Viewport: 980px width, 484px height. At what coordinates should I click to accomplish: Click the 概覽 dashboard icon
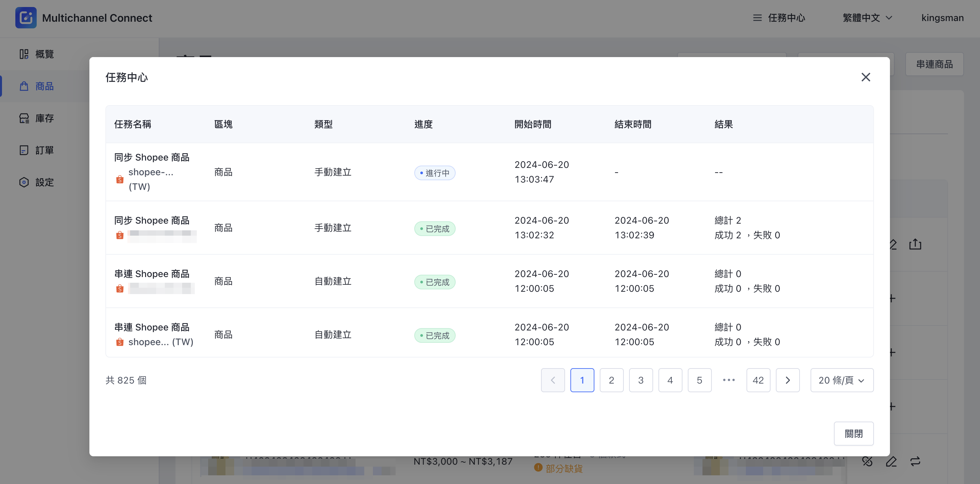(x=24, y=54)
